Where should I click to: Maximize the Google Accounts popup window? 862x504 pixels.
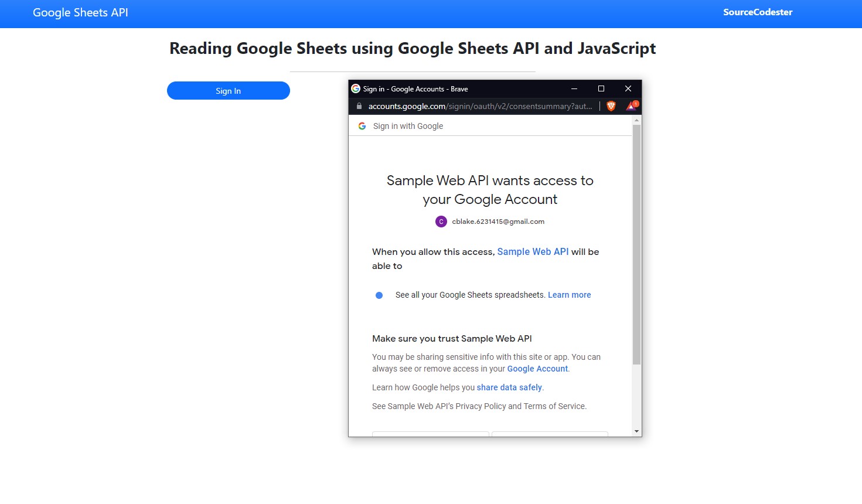601,88
